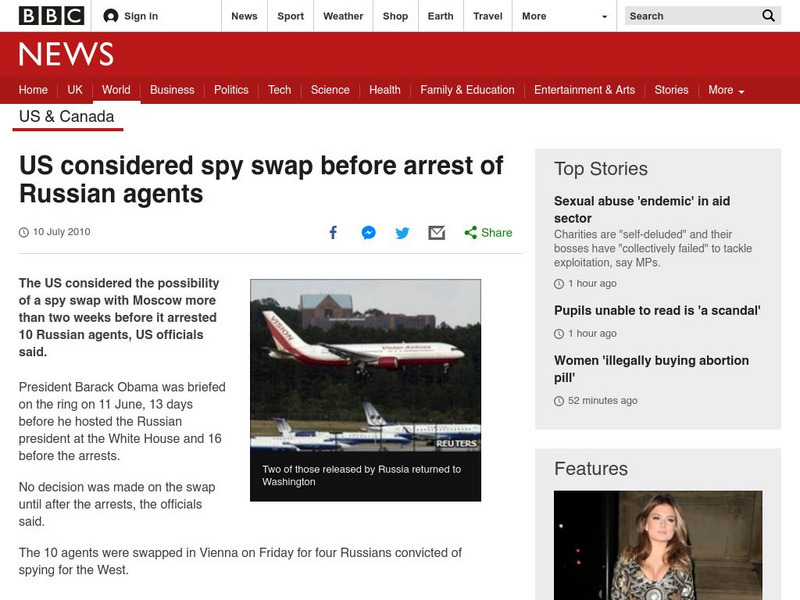Click the BBC logo blocks

(41, 15)
